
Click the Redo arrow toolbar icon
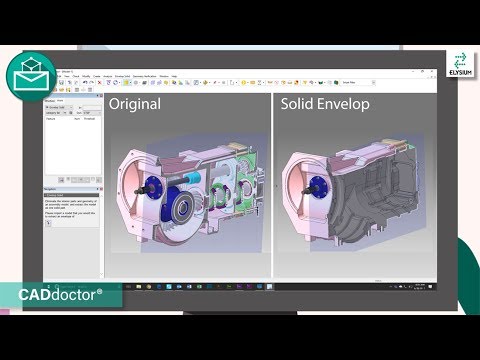91,83
